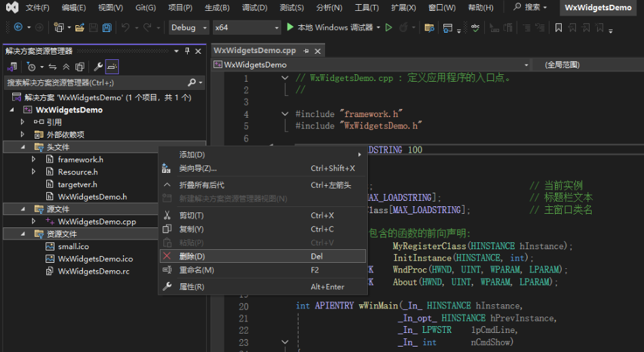Open the 帮助(H) menu

pyautogui.click(x=481, y=7)
